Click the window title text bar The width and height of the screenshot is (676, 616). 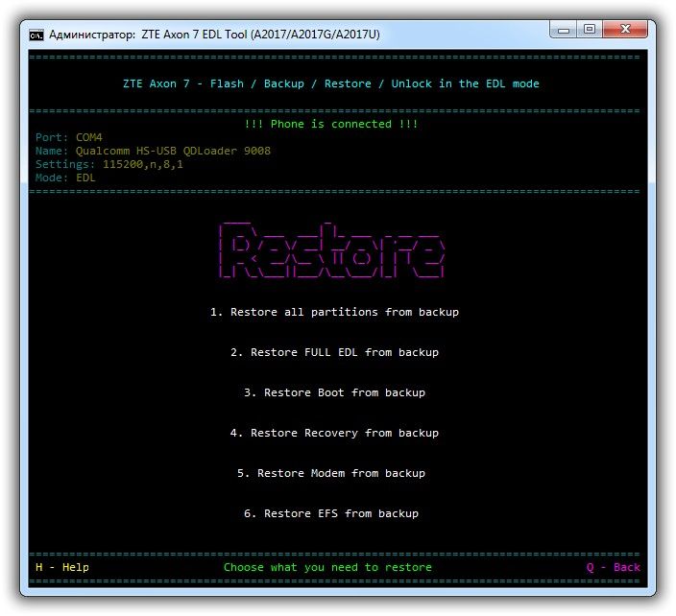(215, 35)
